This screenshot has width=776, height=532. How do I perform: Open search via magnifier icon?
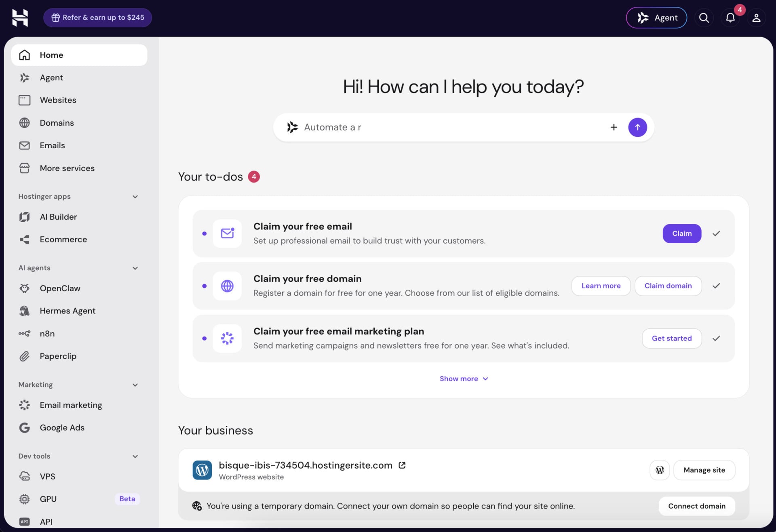(704, 18)
